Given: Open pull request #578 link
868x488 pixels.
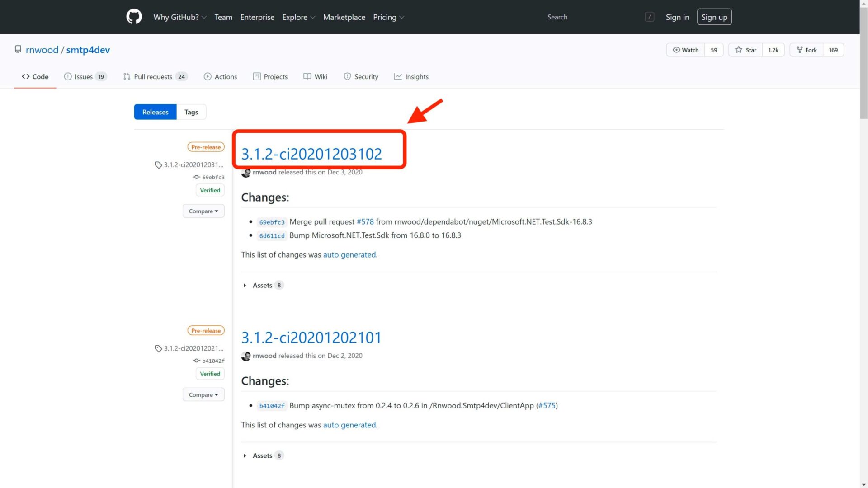Looking at the screenshot, I should (x=365, y=221).
